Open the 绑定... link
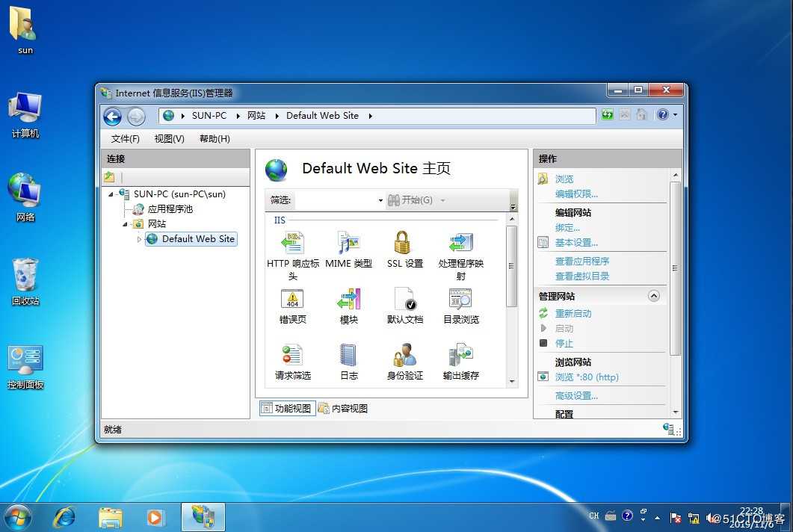The height and width of the screenshot is (532, 793). tap(567, 228)
